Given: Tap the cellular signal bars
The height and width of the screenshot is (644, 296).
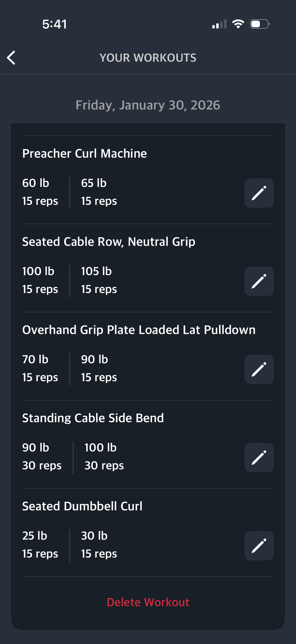Looking at the screenshot, I should point(219,24).
